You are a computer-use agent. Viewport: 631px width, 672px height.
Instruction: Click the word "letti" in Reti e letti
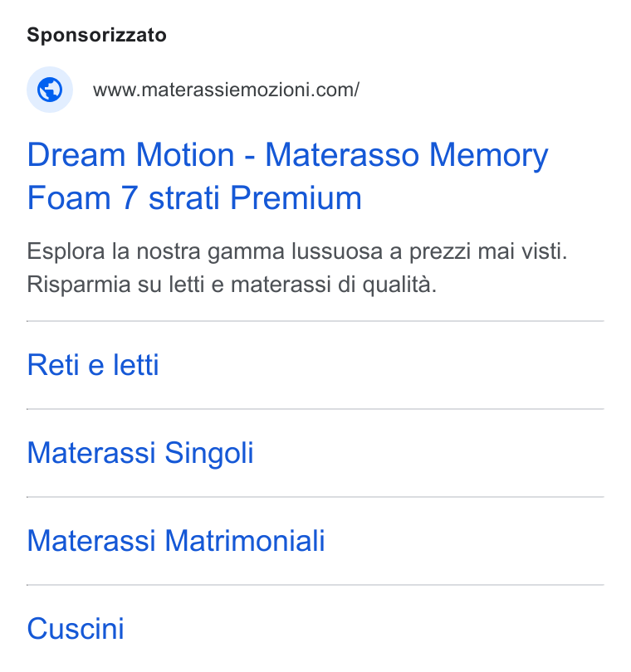pyautogui.click(x=136, y=365)
